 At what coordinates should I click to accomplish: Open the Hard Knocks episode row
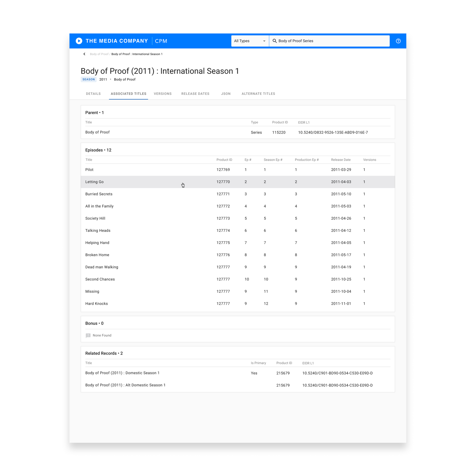(96, 304)
